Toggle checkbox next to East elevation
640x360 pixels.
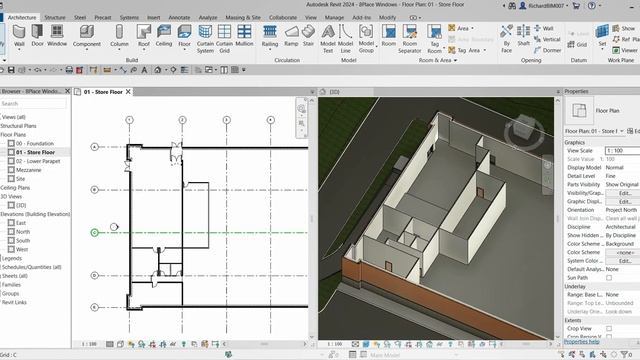(x=11, y=222)
